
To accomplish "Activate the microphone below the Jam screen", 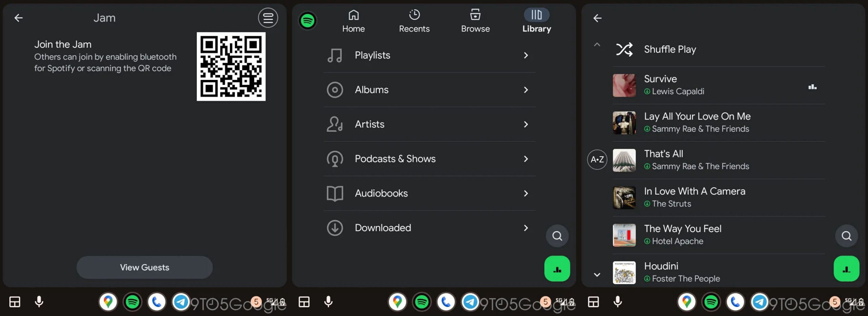I will [x=39, y=301].
